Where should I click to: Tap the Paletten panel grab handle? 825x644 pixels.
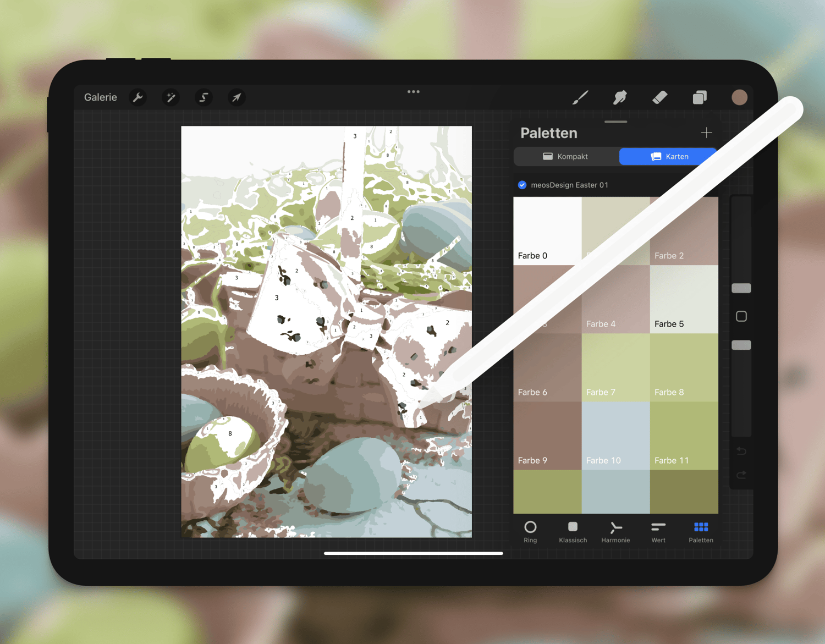click(615, 122)
